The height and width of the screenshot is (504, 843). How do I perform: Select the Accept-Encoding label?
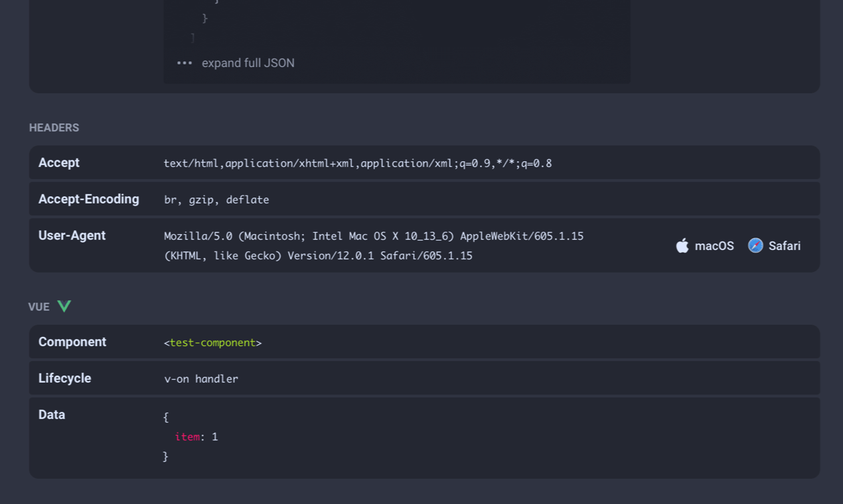pyautogui.click(x=89, y=199)
